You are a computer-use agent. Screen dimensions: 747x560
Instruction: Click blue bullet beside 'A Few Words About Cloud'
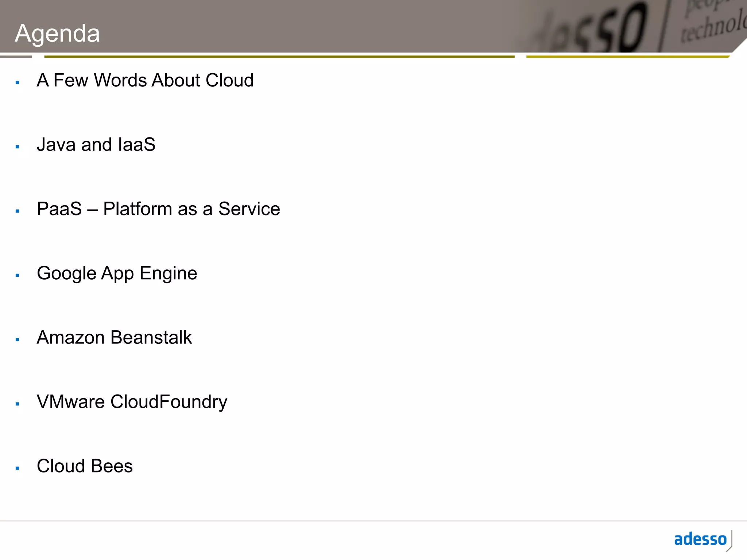pyautogui.click(x=17, y=83)
